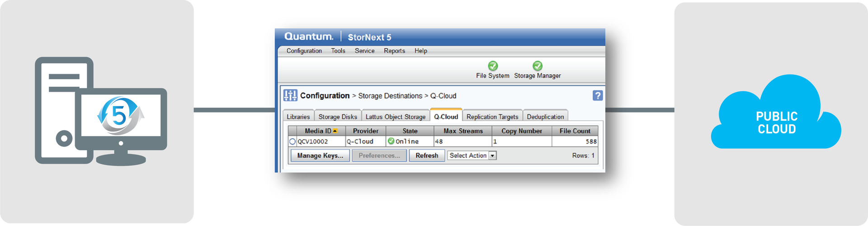The width and height of the screenshot is (868, 226).
Task: Click the Public Cloud graphic
Action: [x=776, y=112]
